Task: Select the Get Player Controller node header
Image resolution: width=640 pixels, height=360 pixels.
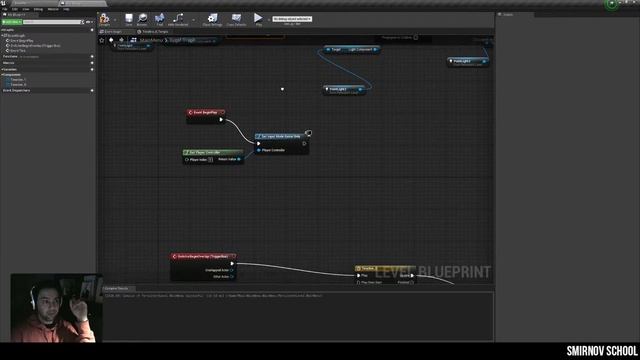Action: click(213, 152)
